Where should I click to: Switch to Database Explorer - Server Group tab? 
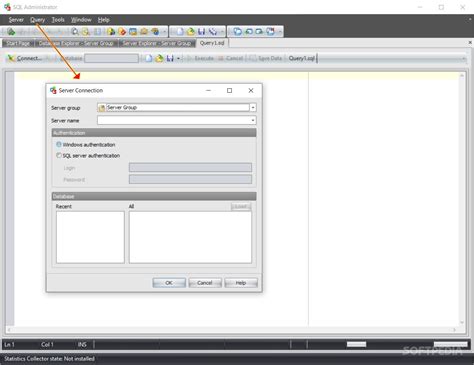pyautogui.click(x=76, y=43)
